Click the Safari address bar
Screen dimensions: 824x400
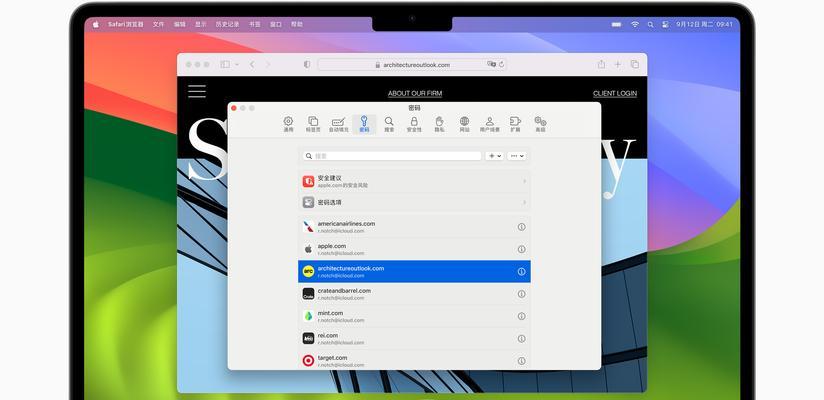(x=412, y=65)
